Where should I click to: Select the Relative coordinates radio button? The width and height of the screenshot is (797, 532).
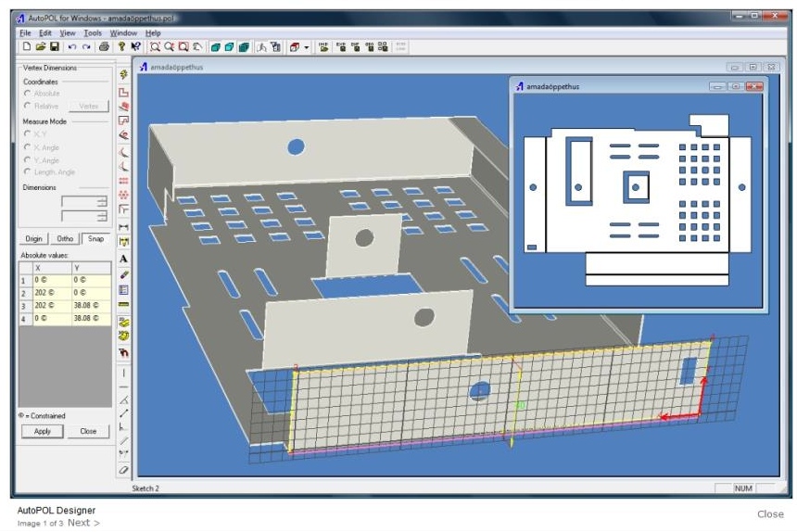(x=27, y=107)
